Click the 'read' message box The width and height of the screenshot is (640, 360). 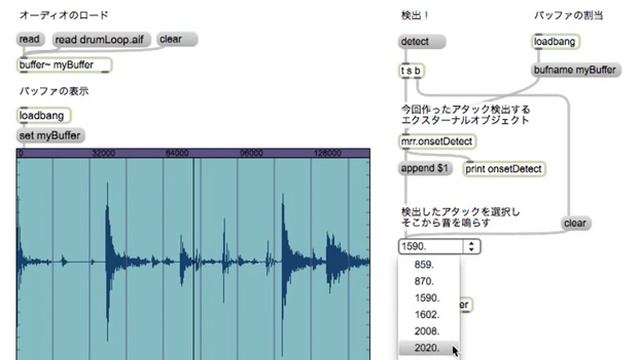pos(30,40)
